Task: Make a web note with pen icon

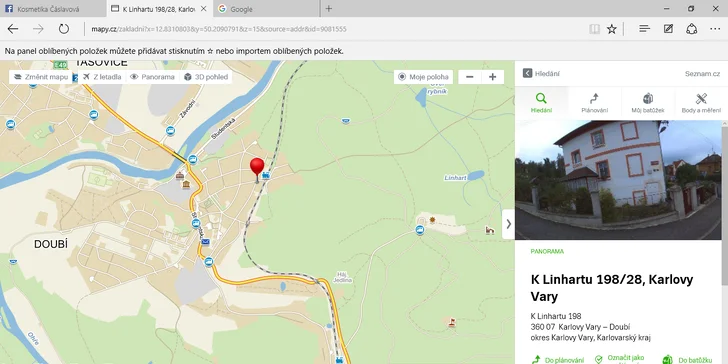Action: (668, 29)
